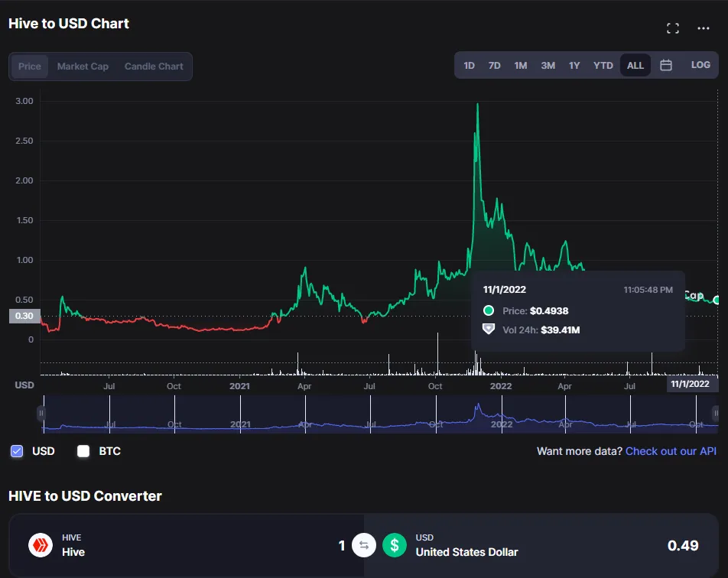The width and height of the screenshot is (728, 578).
Task: Click the green dollar sign icon
Action: point(394,545)
